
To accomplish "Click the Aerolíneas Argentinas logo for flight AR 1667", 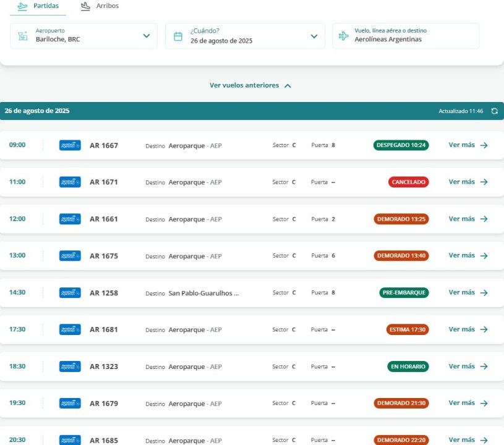I will [70, 145].
